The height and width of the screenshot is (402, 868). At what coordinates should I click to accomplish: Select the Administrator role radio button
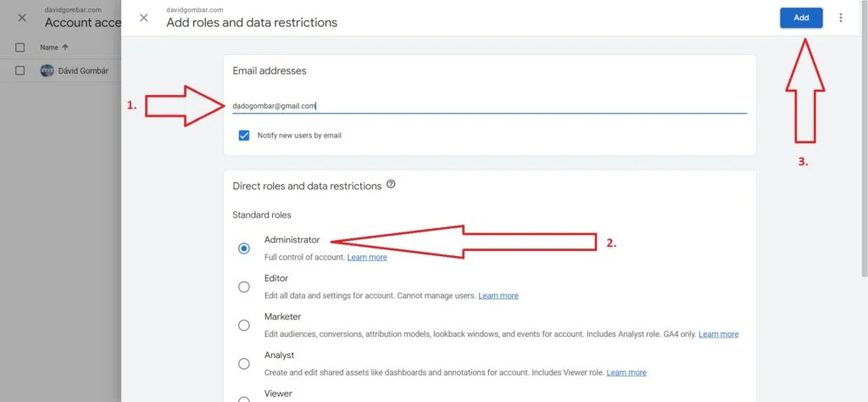243,248
